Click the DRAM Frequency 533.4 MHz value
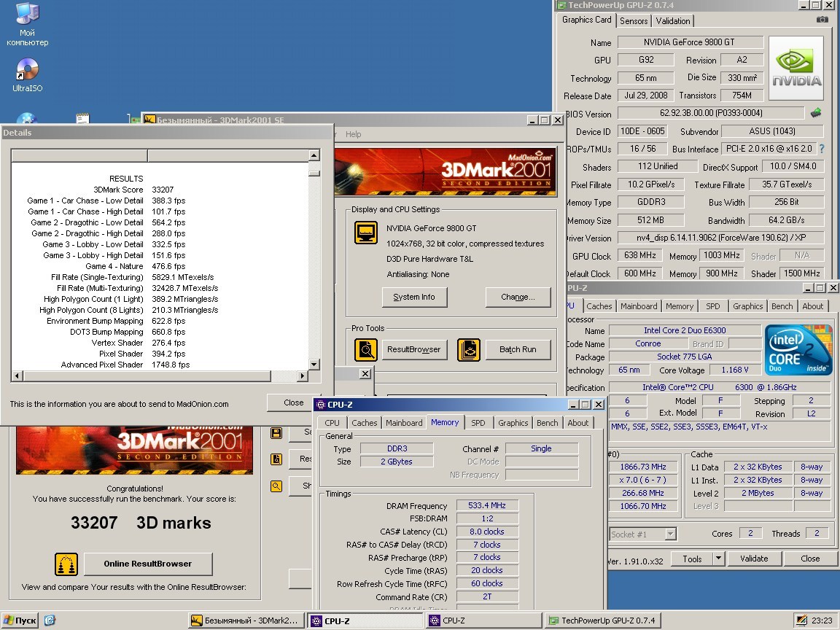840x630 pixels. pos(487,505)
